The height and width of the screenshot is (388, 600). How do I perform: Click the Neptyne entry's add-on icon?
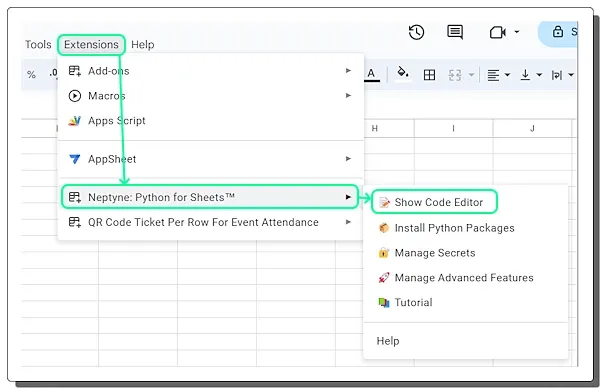tap(75, 197)
